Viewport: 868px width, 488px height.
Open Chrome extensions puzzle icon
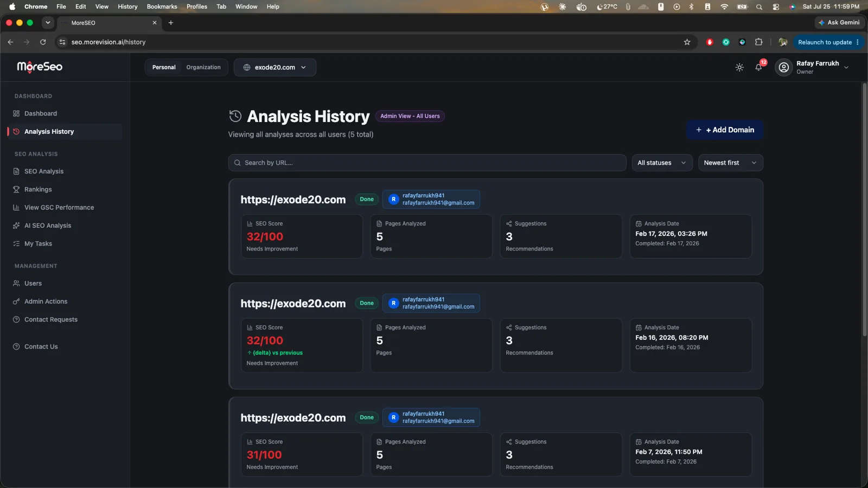pos(758,42)
